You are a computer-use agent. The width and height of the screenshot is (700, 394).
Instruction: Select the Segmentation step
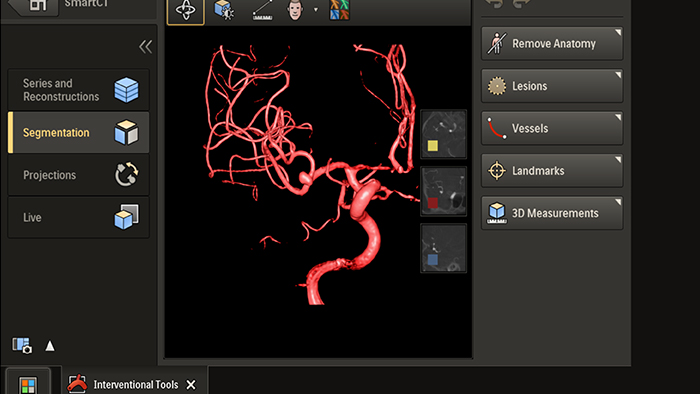click(79, 133)
